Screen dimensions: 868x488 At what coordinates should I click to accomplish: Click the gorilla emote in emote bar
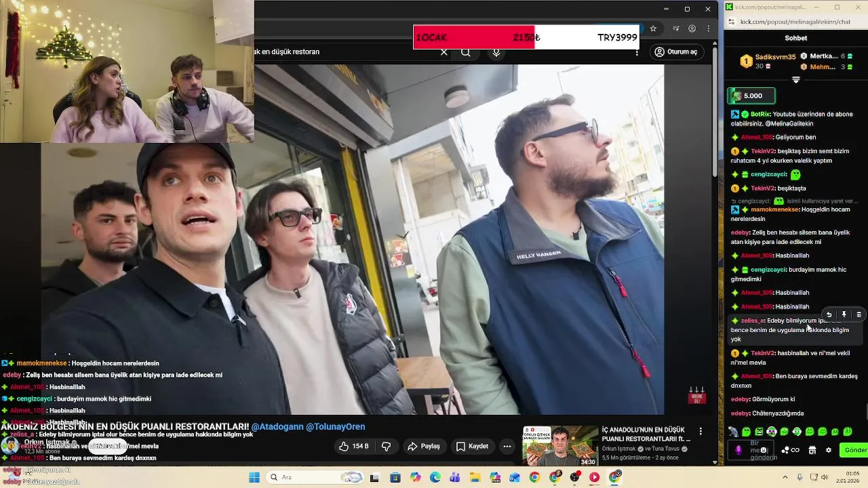click(733, 432)
